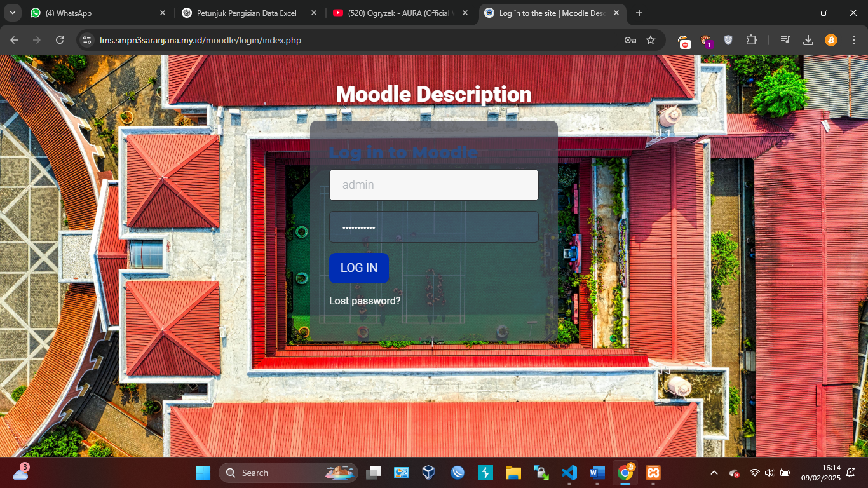Close the Log in to the site tab
The height and width of the screenshot is (488, 868).
[x=616, y=13]
